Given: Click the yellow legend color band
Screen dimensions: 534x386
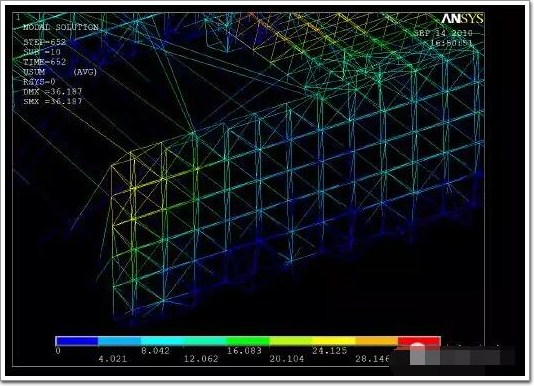Looking at the screenshot, I should 333,341.
